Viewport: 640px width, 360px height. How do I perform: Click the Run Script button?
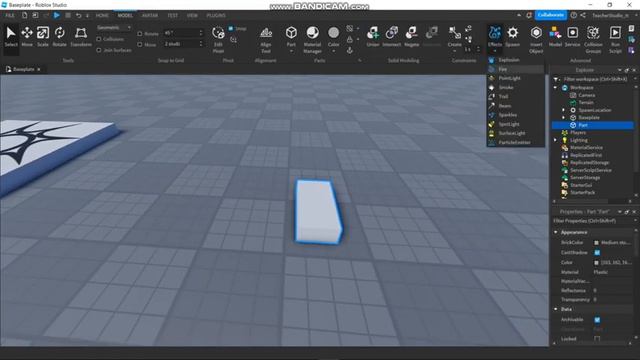615,40
